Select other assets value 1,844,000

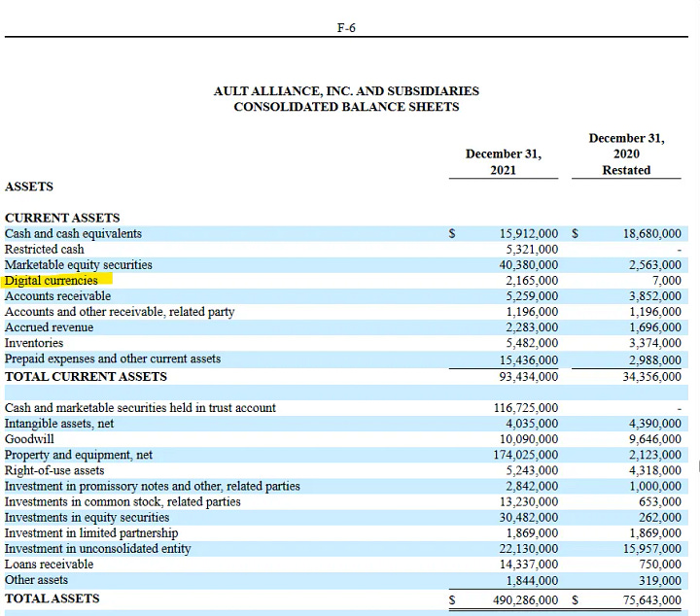click(532, 581)
